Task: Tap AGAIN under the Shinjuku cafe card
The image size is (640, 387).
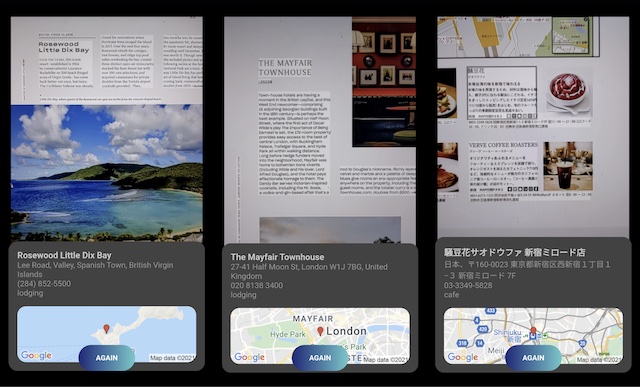Action: click(x=533, y=358)
